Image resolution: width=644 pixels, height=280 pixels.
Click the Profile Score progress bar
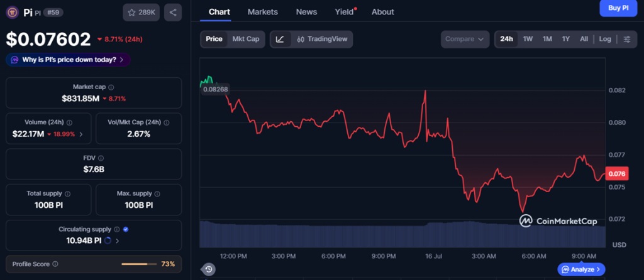coord(139,264)
